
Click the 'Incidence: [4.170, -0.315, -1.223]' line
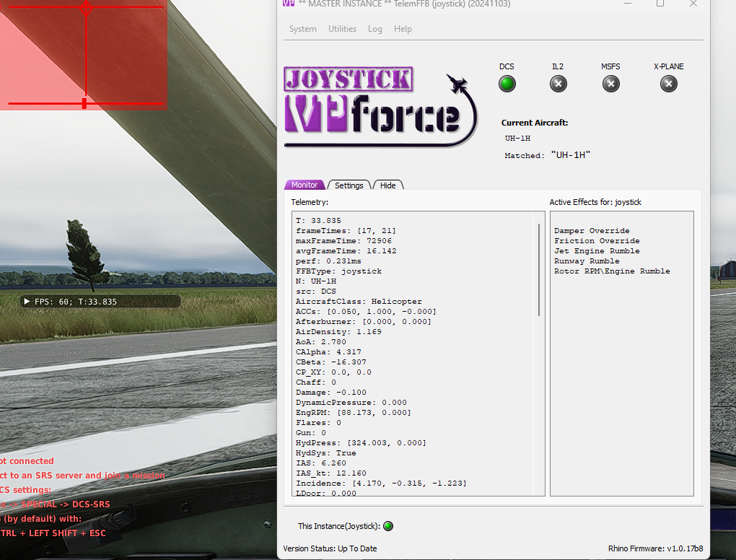click(381, 484)
